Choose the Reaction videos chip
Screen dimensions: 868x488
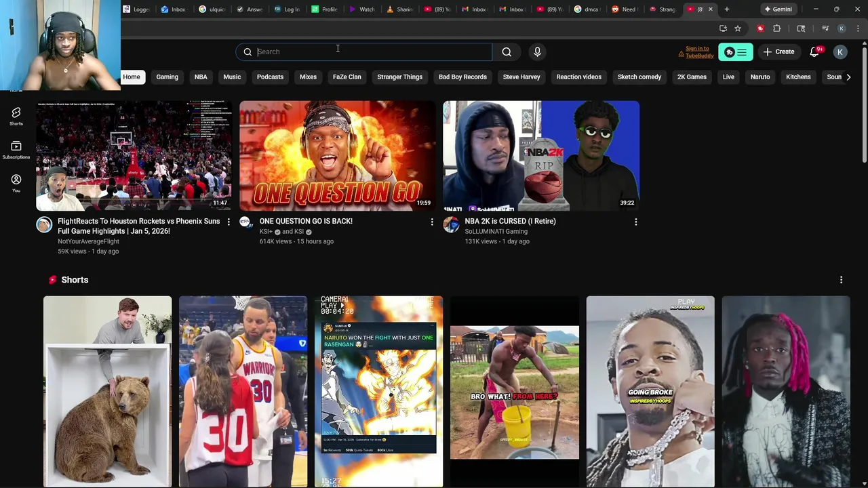tap(578, 77)
